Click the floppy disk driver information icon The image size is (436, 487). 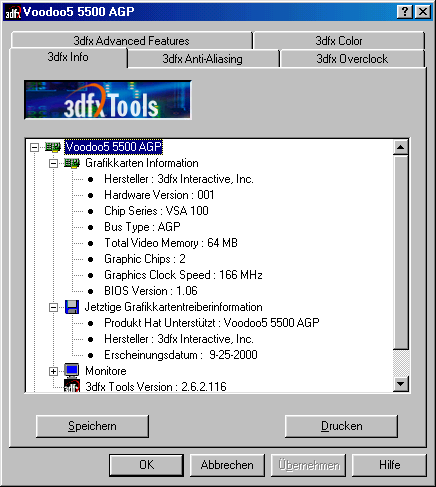(72, 307)
